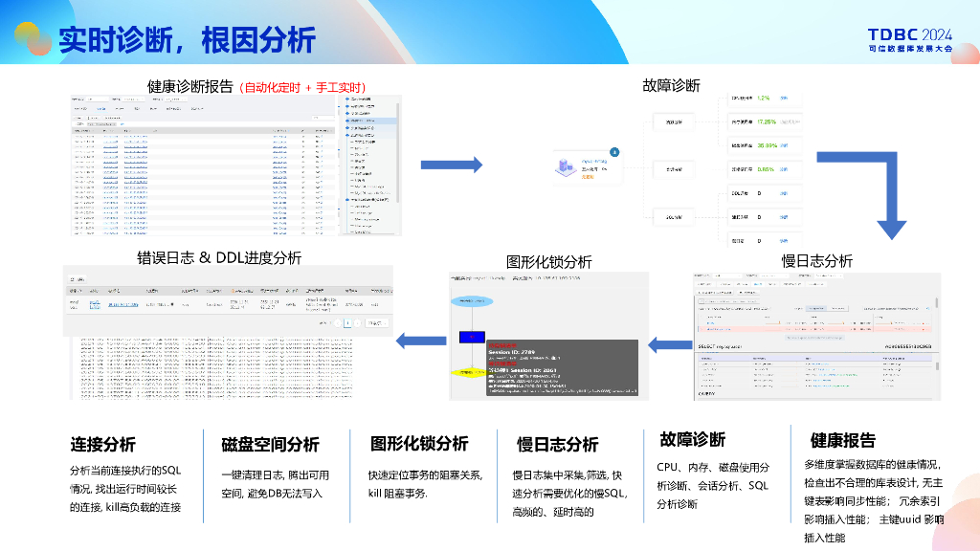Click the big blue arrow pointing toward fault diagnosis
The width and height of the screenshot is (980, 551).
[450, 165]
